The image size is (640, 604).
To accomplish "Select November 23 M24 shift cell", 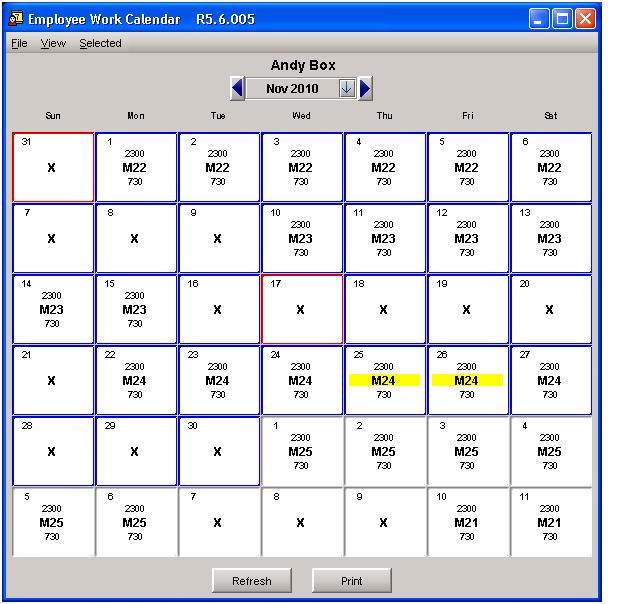I will (219, 380).
